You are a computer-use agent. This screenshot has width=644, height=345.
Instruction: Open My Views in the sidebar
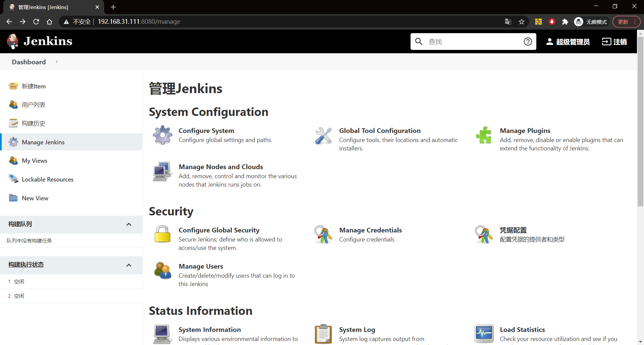tap(35, 160)
